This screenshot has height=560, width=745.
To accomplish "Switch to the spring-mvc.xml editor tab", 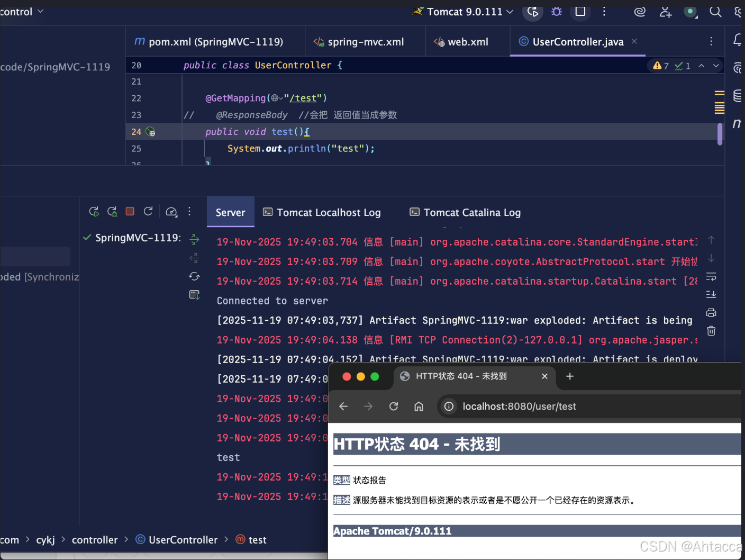I will pos(359,41).
